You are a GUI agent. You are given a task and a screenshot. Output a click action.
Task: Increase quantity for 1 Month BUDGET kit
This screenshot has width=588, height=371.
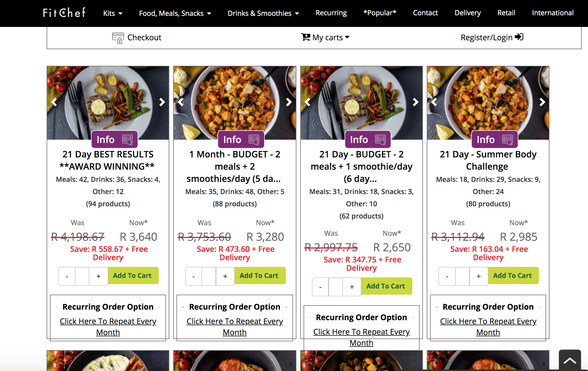pyautogui.click(x=225, y=276)
